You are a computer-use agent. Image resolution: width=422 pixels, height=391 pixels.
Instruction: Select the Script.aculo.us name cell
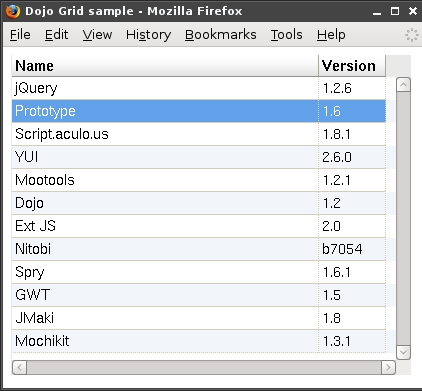[x=165, y=134]
